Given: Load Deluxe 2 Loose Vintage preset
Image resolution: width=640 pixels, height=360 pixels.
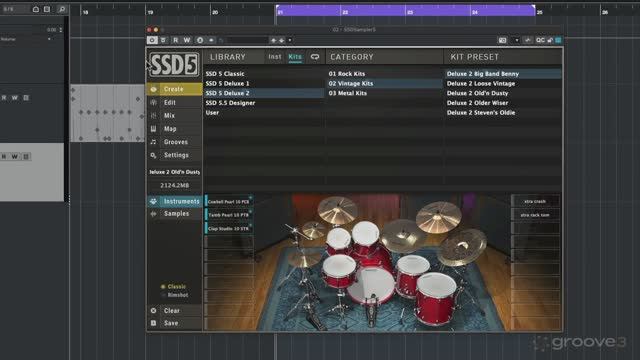Looking at the screenshot, I should [502, 84].
